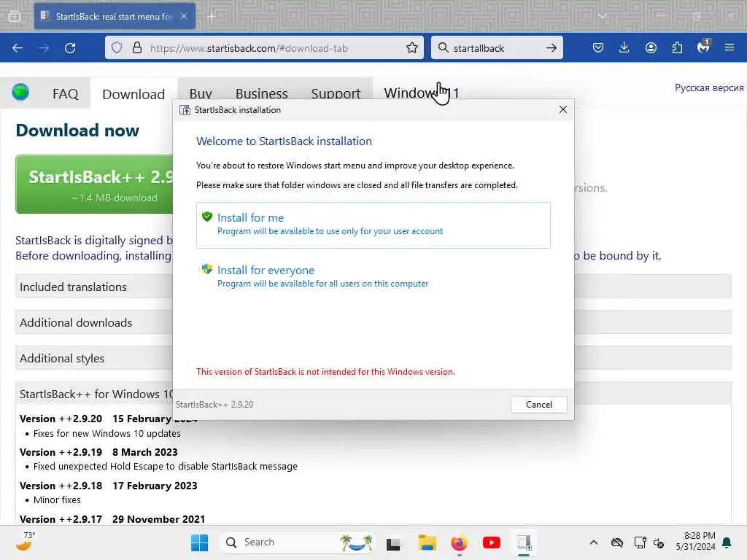This screenshot has height=560, width=747.
Task: Bookmark this page with the star
Action: pos(412,47)
